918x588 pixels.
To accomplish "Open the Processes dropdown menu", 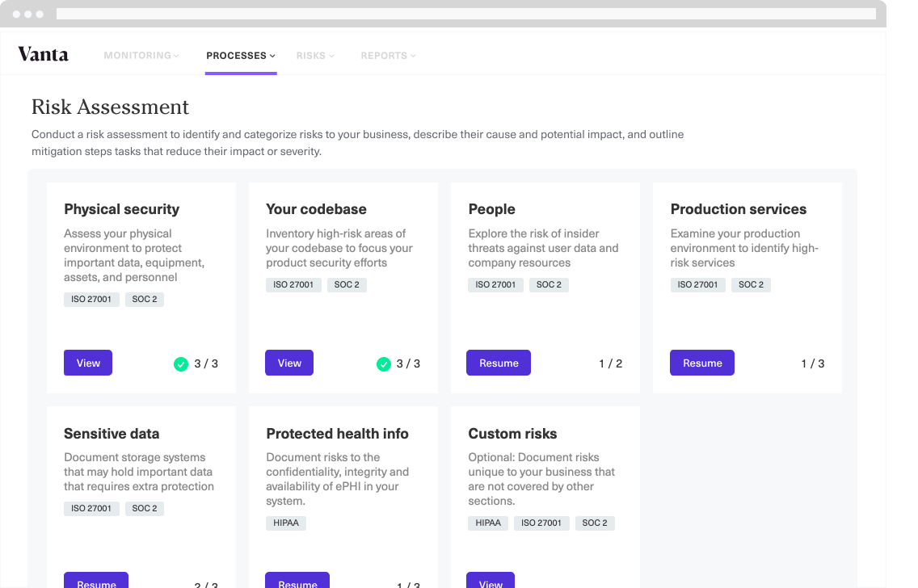I will pyautogui.click(x=240, y=56).
